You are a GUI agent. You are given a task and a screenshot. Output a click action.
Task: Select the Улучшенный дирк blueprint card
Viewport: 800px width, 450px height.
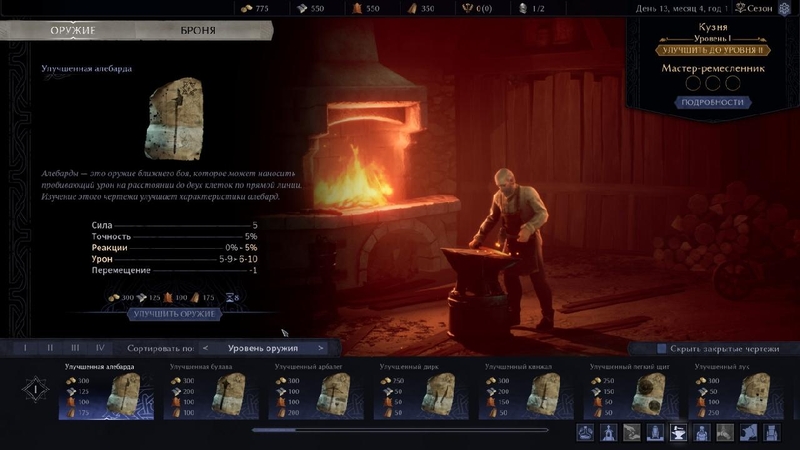[x=421, y=391]
